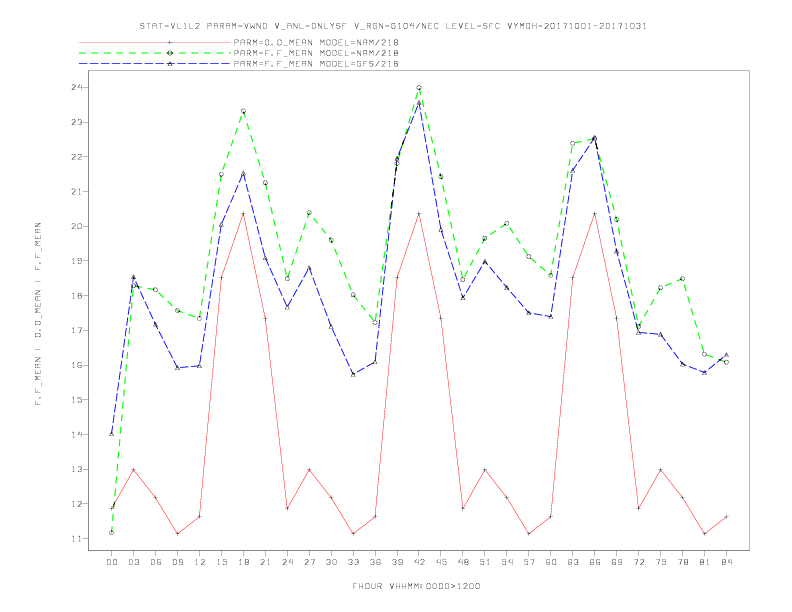792x612 pixels.
Task: Click x-axis tick label 78
Action: tap(683, 562)
